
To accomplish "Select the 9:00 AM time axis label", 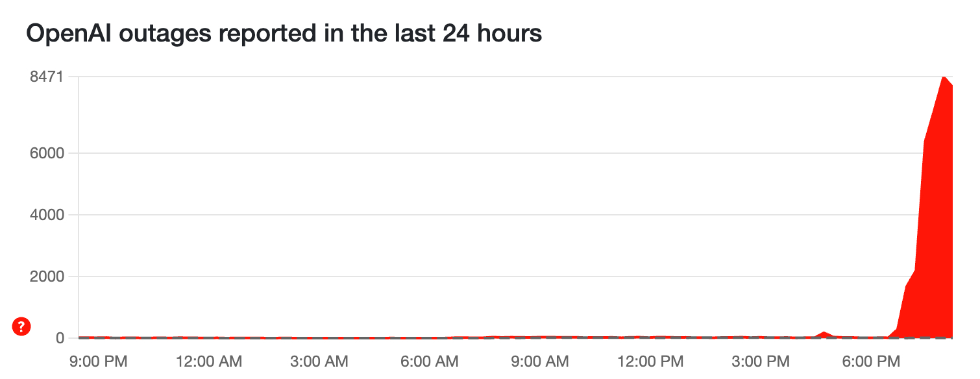I will click(x=540, y=360).
